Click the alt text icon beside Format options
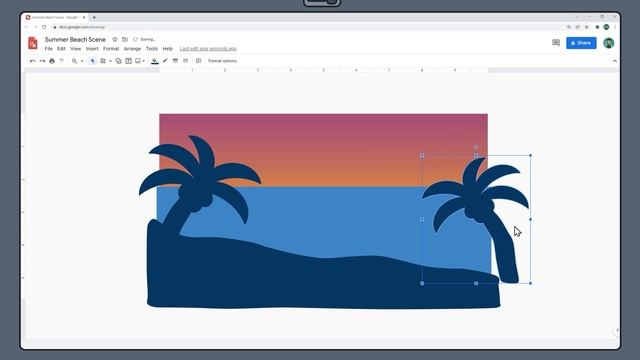 point(198,61)
